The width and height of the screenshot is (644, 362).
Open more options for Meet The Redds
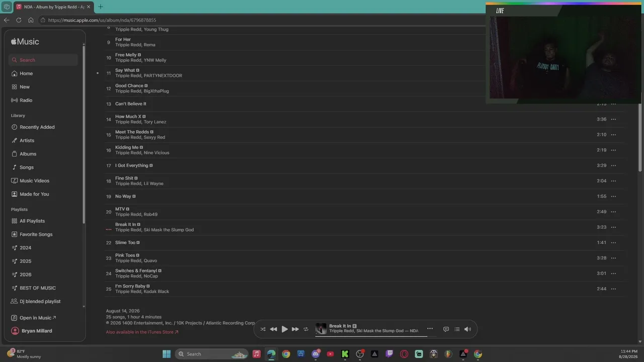click(x=613, y=135)
